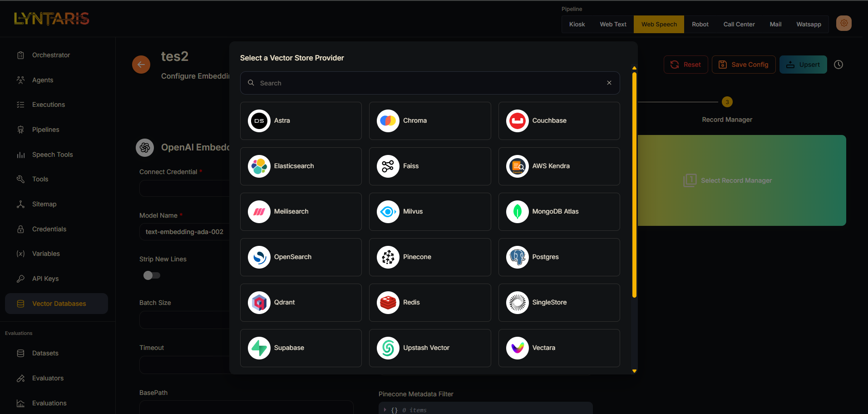Select the Milvus vector store
The width and height of the screenshot is (868, 414).
coord(429,212)
